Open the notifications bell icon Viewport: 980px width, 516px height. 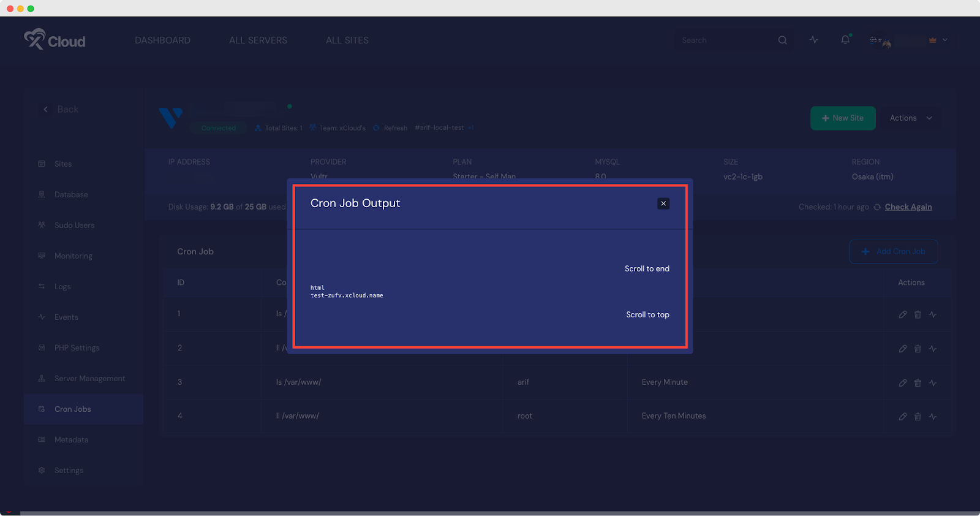(845, 40)
